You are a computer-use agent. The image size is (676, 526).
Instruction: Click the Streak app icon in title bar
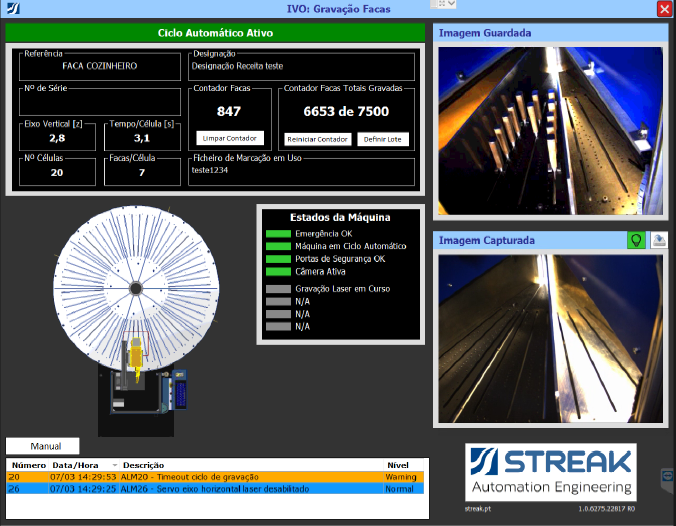click(x=11, y=8)
